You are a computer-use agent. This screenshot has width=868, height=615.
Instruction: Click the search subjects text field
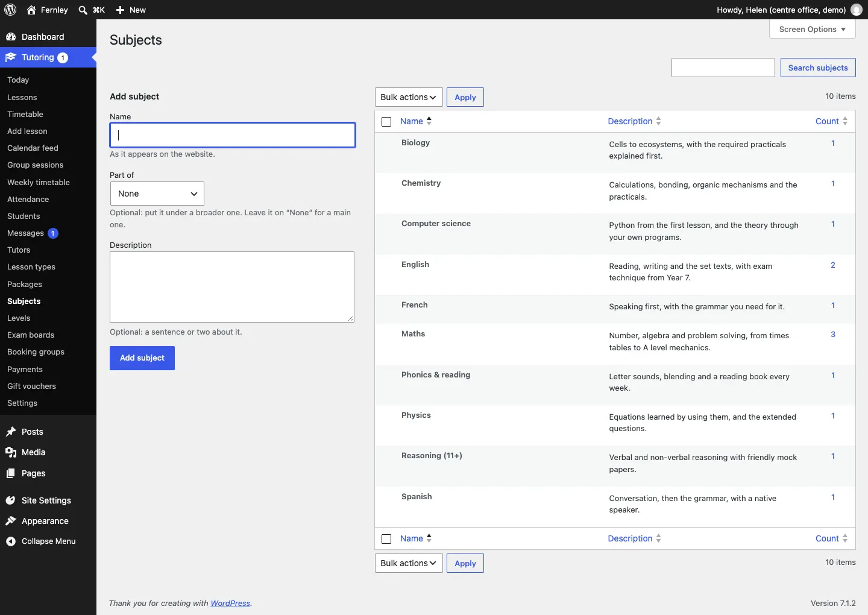(723, 68)
